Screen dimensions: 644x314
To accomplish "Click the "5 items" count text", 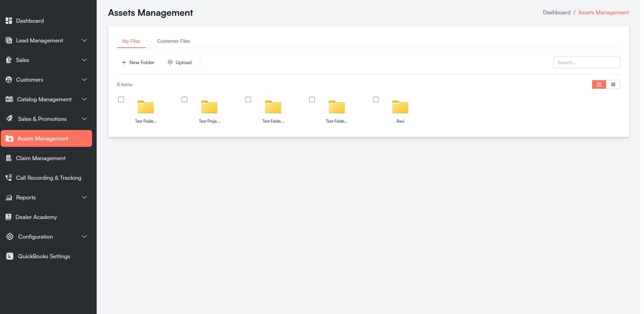I will (125, 84).
